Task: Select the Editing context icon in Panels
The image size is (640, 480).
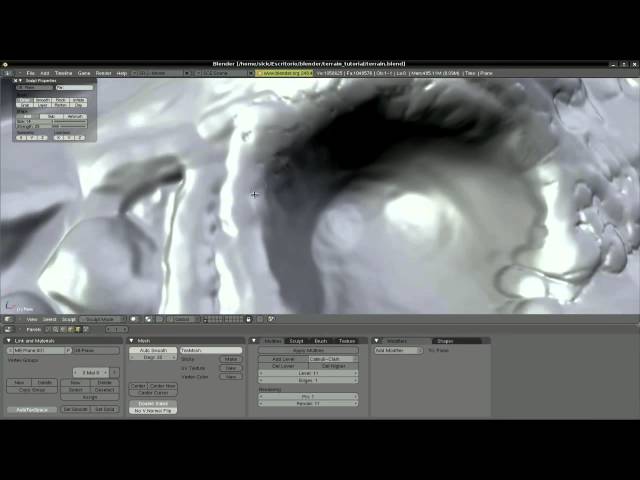Action: (x=78, y=329)
